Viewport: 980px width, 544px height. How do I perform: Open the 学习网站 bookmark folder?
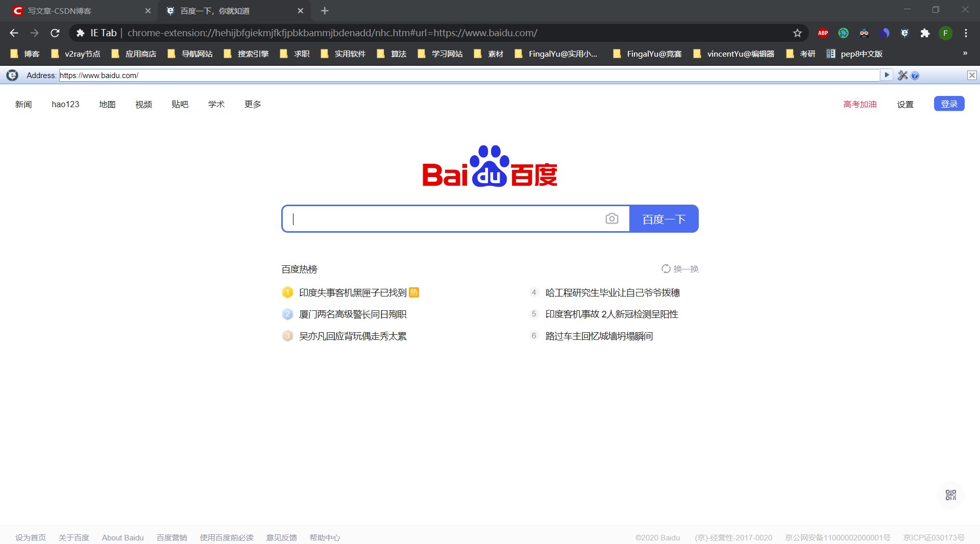(x=440, y=54)
